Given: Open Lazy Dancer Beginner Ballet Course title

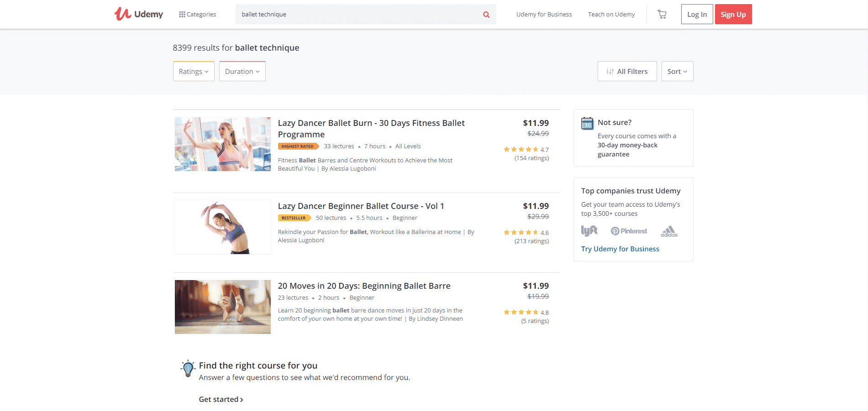Looking at the screenshot, I should (x=361, y=206).
